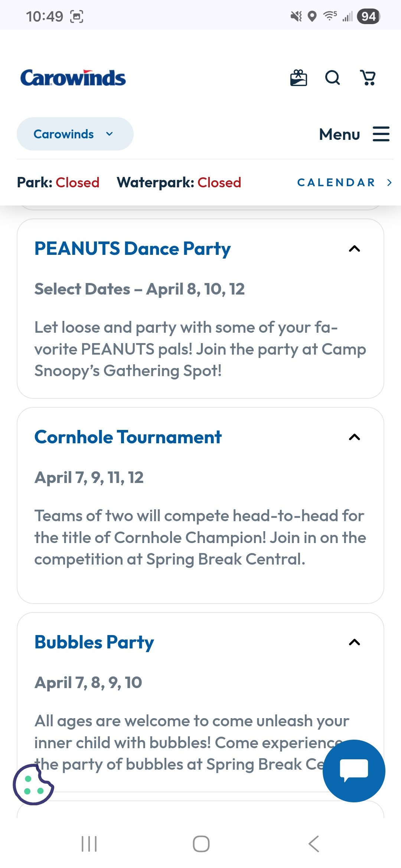Screen dimensions: 401x868
Task: Open the hamburger Menu icon
Action: (381, 134)
